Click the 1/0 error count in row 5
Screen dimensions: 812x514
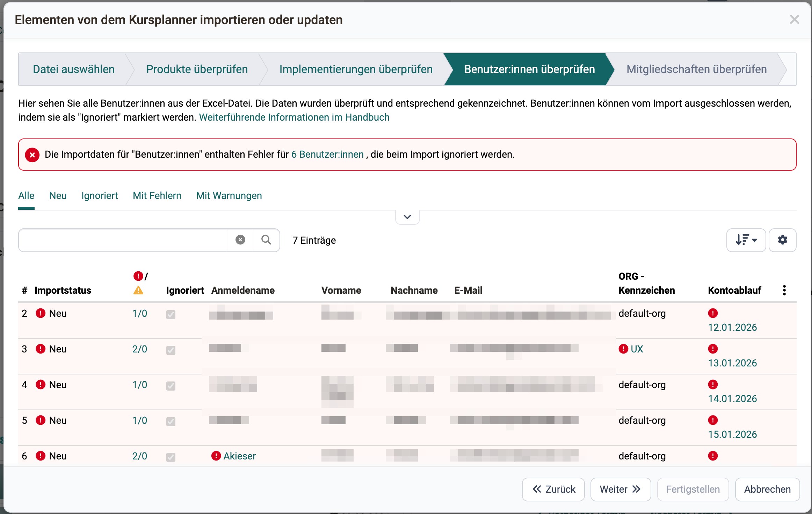pyautogui.click(x=139, y=420)
